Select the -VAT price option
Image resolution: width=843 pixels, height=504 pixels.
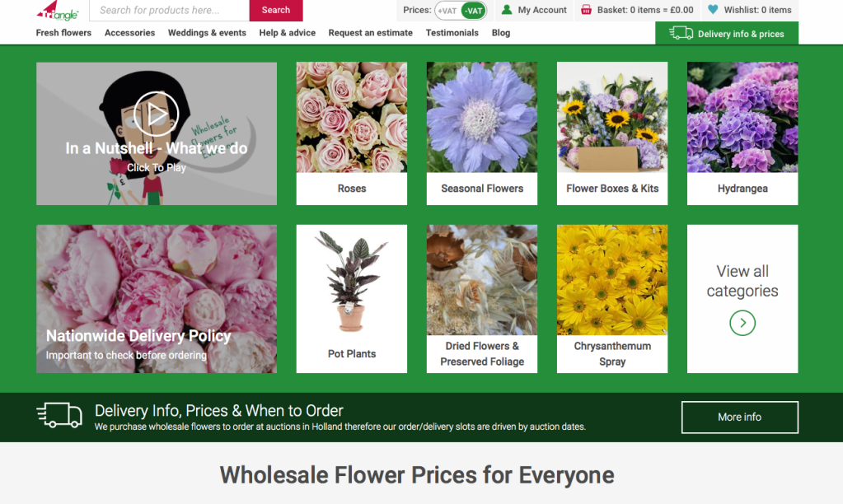(473, 10)
